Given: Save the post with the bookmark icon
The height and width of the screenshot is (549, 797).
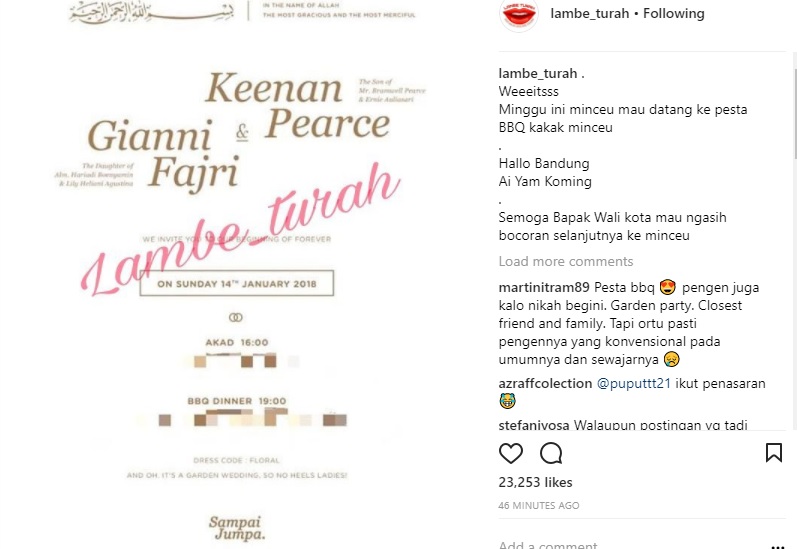Looking at the screenshot, I should tap(774, 452).
